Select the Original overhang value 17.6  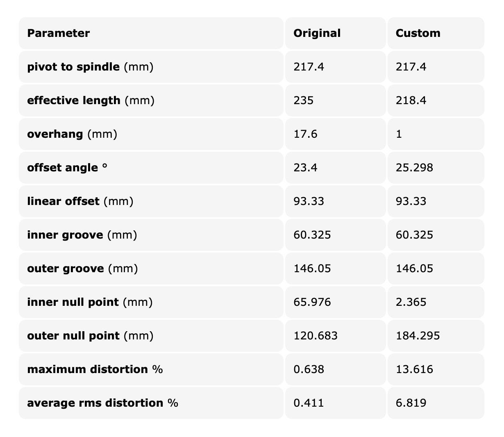(x=305, y=134)
